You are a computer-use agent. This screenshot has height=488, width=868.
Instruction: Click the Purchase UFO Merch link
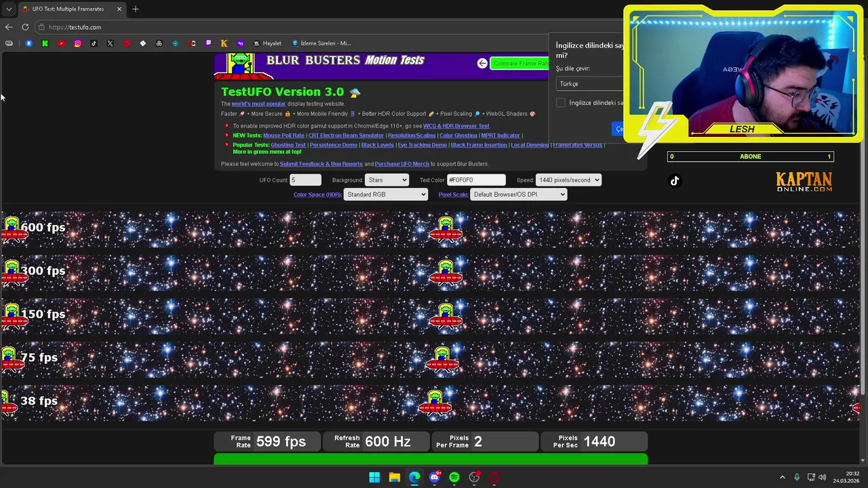point(402,164)
